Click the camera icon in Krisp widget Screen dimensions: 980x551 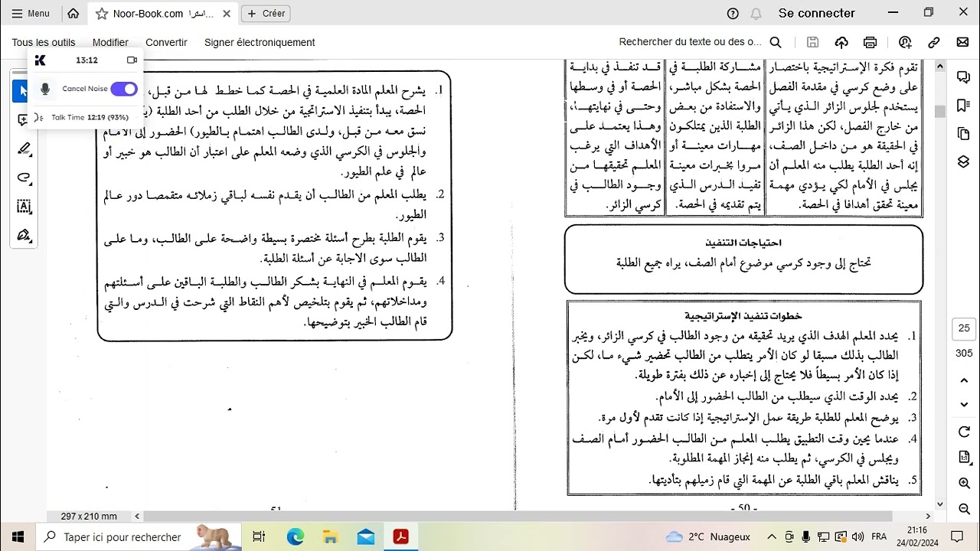(132, 60)
